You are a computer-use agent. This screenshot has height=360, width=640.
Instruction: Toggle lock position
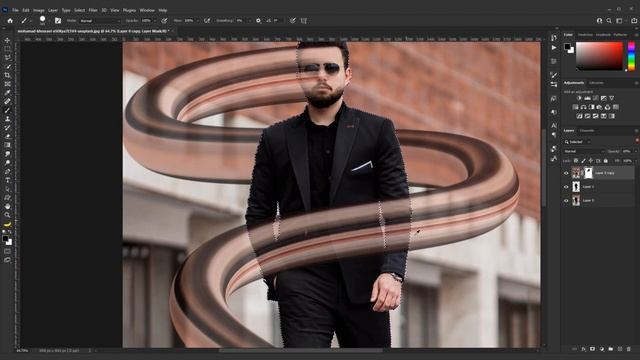[x=591, y=161]
